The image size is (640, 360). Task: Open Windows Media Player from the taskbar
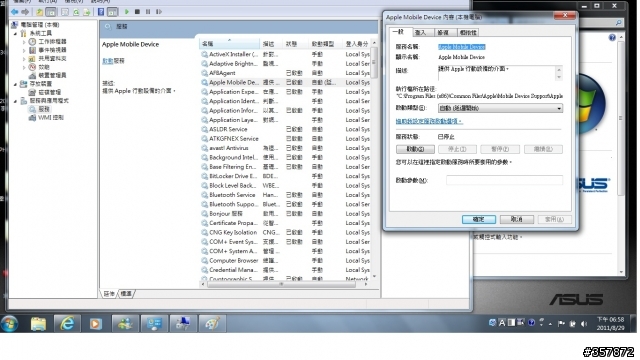tap(96, 324)
